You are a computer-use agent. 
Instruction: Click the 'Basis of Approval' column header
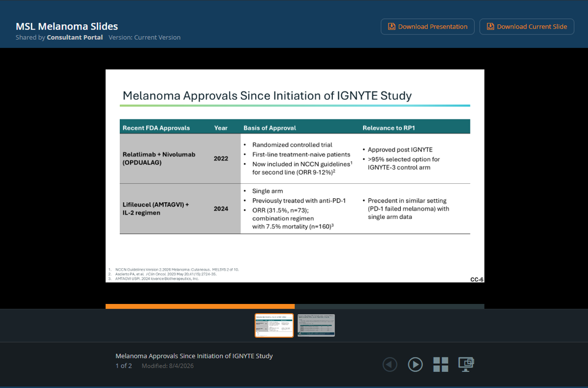270,128
